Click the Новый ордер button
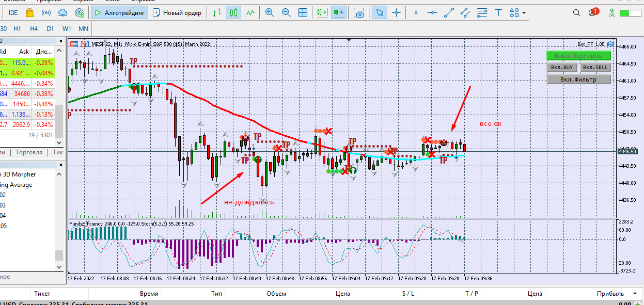The image size is (644, 305). pos(178,12)
